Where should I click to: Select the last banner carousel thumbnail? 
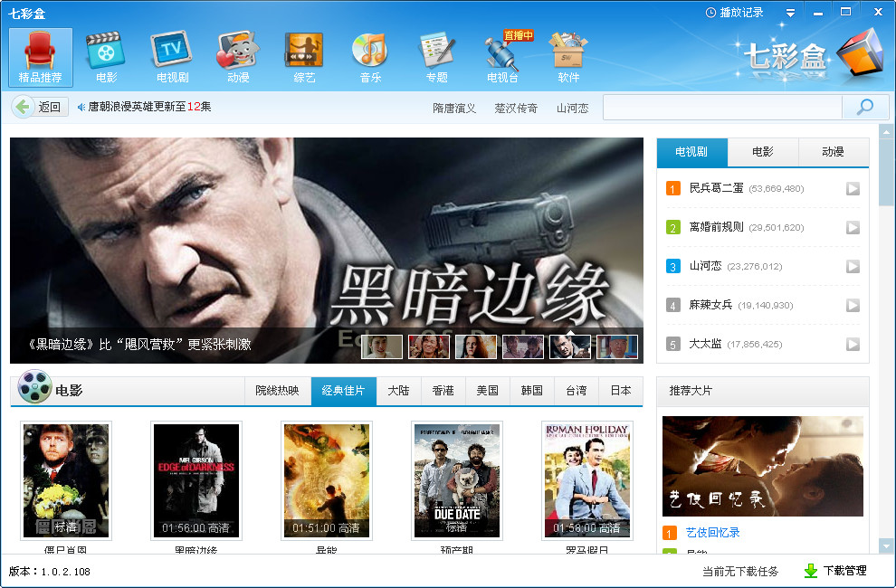tap(617, 346)
